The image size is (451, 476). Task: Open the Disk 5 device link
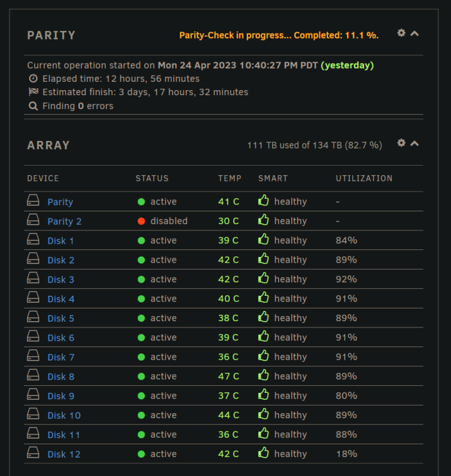pyautogui.click(x=61, y=318)
